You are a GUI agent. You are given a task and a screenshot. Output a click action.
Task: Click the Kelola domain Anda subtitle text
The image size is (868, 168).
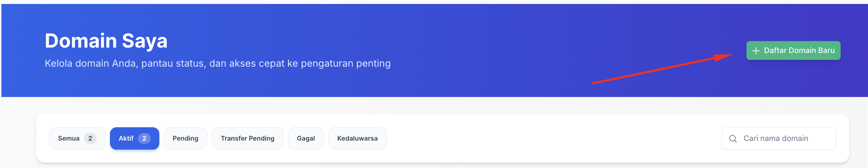217,63
